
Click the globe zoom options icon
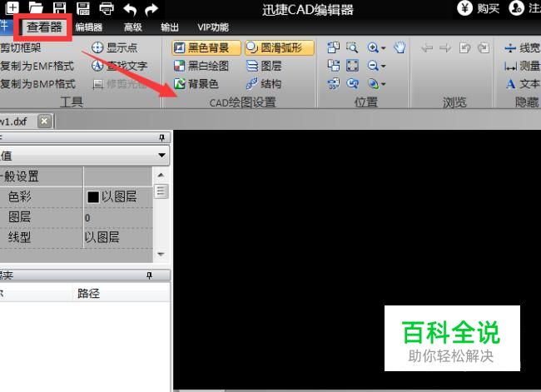[373, 83]
